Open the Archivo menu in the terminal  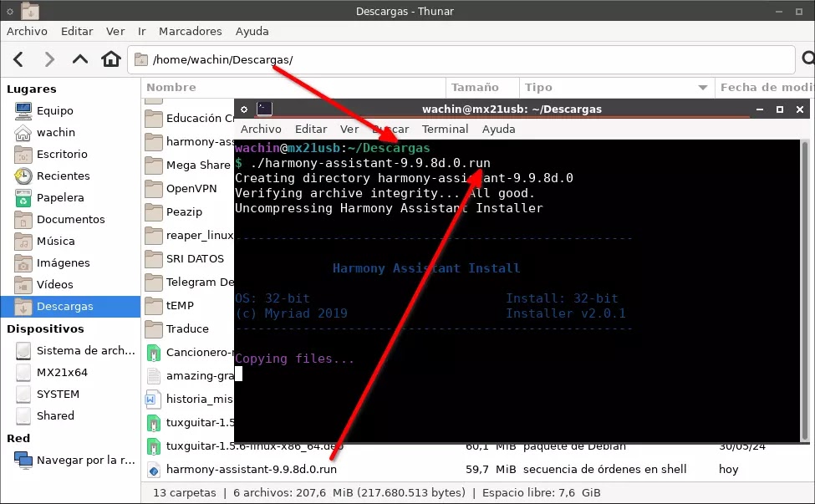click(261, 129)
